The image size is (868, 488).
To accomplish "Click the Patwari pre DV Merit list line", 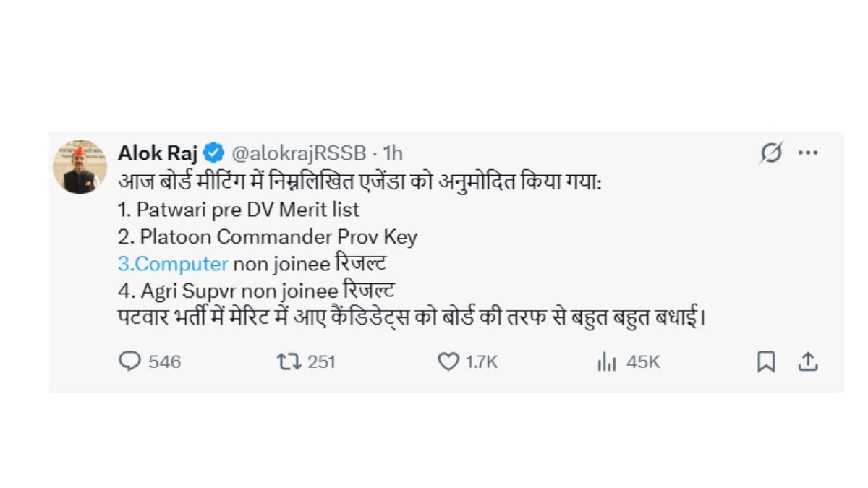I will pos(238,210).
